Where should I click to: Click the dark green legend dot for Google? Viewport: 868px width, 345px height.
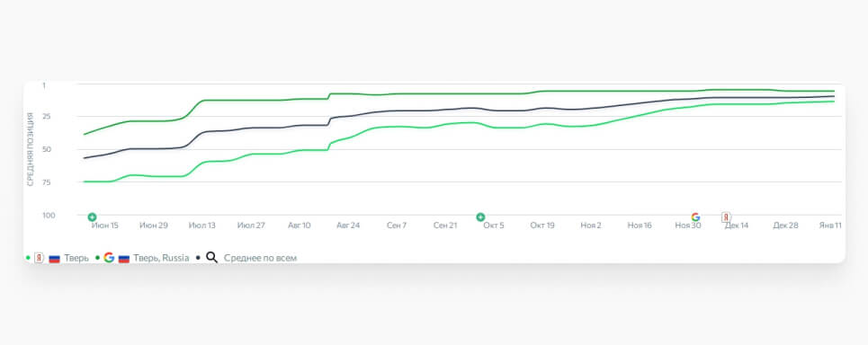pyautogui.click(x=97, y=258)
